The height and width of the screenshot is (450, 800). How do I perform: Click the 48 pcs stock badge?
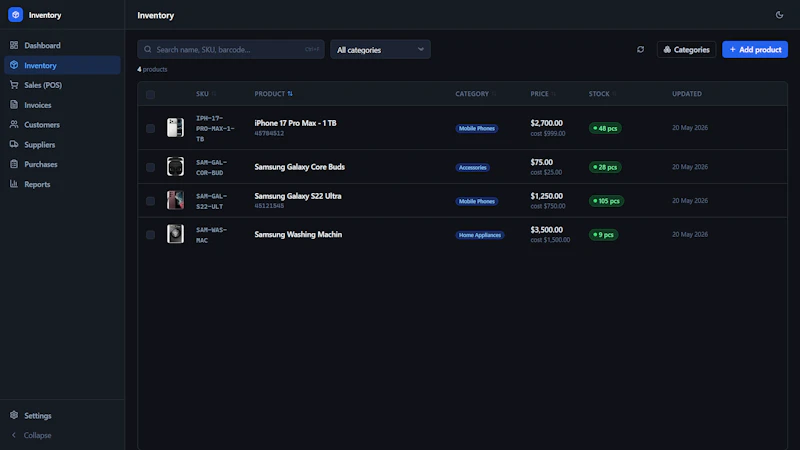605,129
